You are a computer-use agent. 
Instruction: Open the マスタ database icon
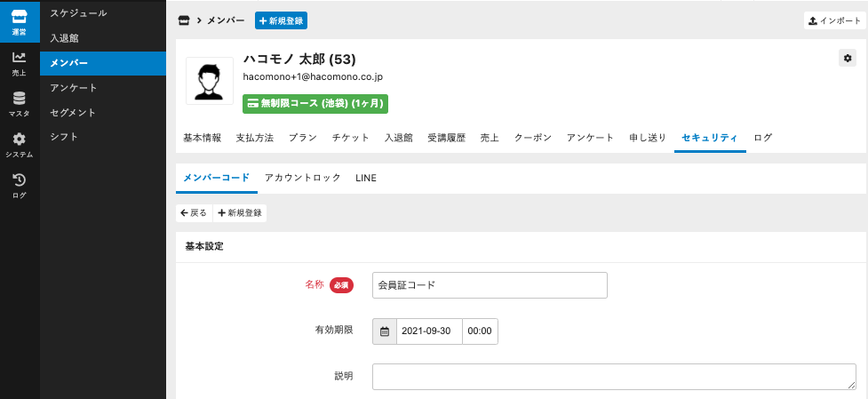pos(20,105)
